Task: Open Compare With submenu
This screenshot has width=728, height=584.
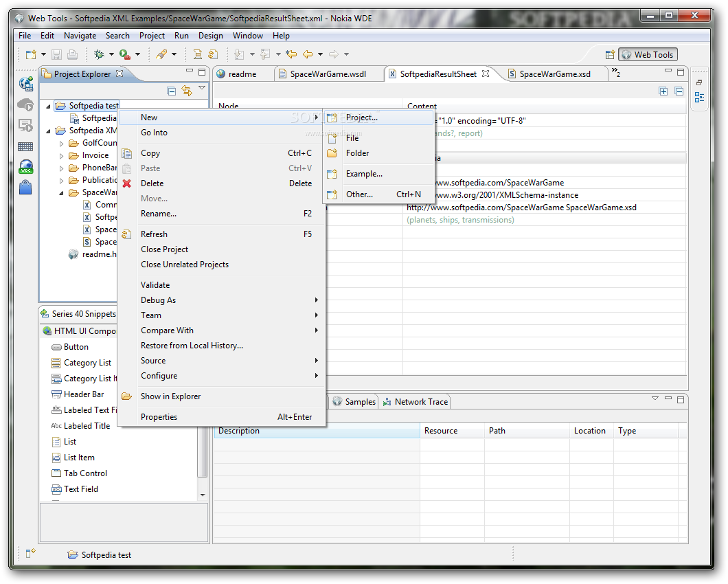Action: click(x=221, y=330)
